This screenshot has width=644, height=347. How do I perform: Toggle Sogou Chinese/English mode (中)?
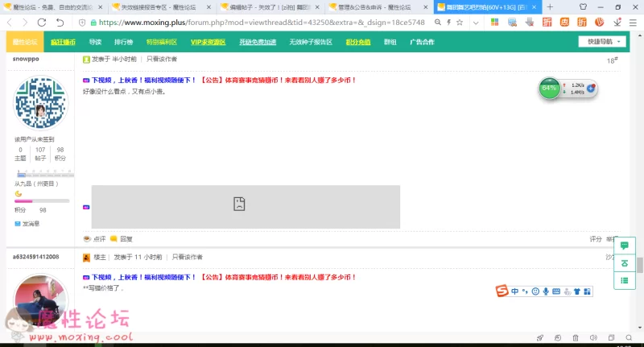tap(514, 291)
